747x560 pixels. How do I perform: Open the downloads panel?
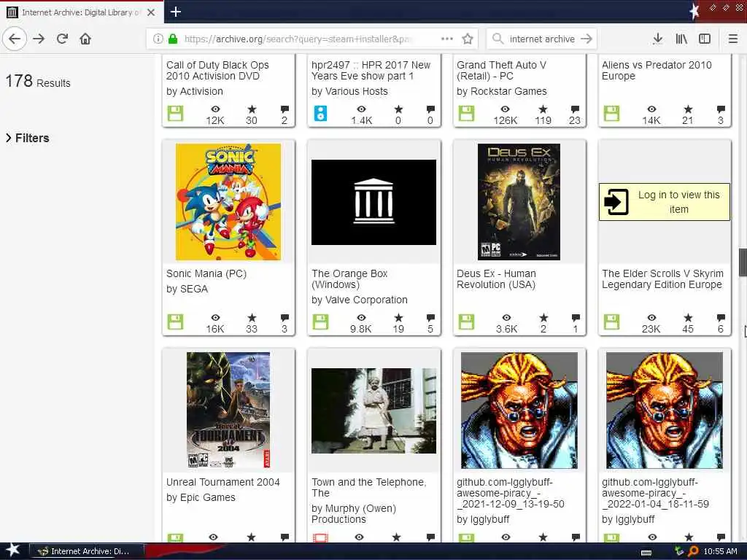tap(657, 39)
